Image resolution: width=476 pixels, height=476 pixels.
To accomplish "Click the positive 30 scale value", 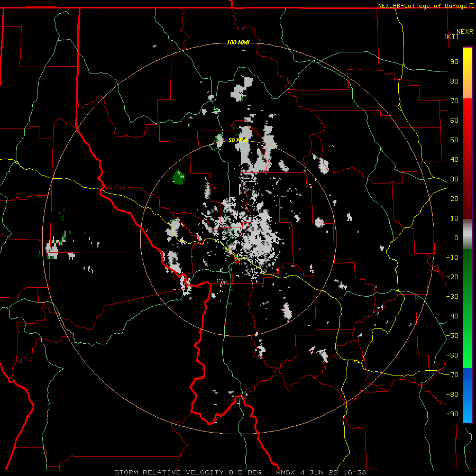I will (454, 179).
